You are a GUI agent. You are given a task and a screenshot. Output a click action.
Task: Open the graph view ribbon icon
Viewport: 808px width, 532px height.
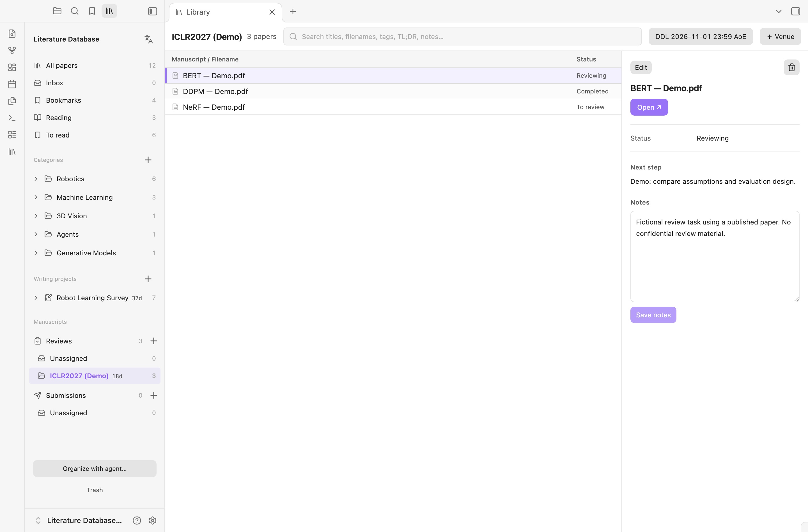[12, 51]
